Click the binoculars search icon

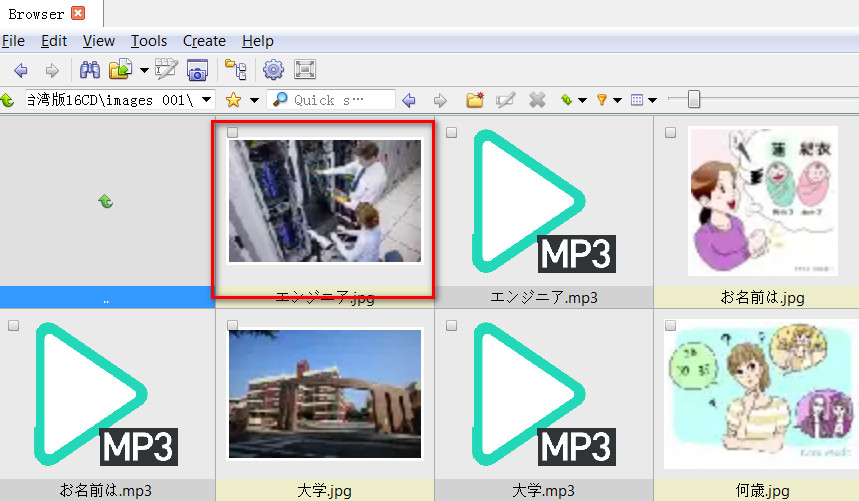click(90, 70)
